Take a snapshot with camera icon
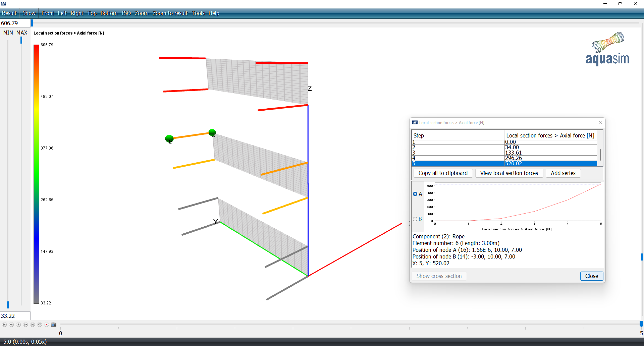This screenshot has height=346, width=644. (54, 325)
